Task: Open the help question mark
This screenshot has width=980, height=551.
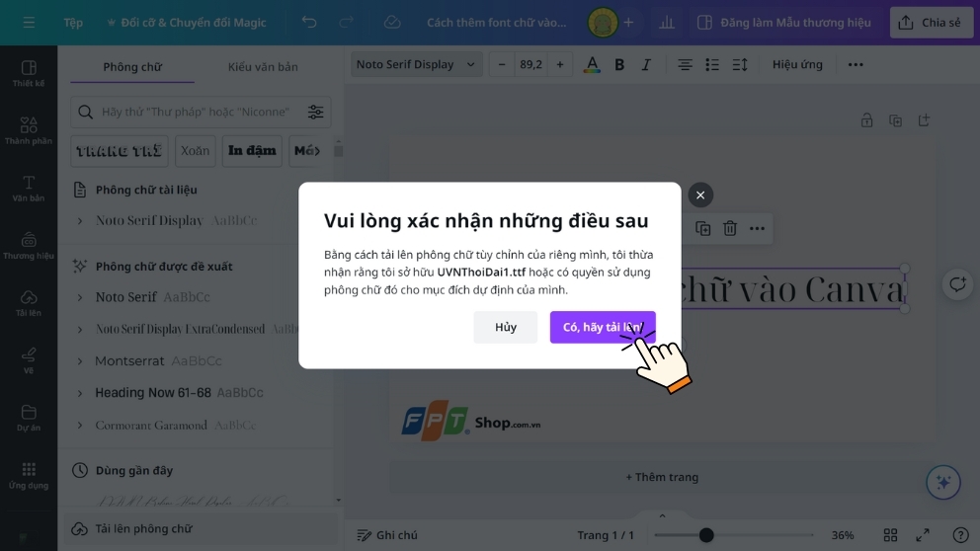Action: (960, 535)
